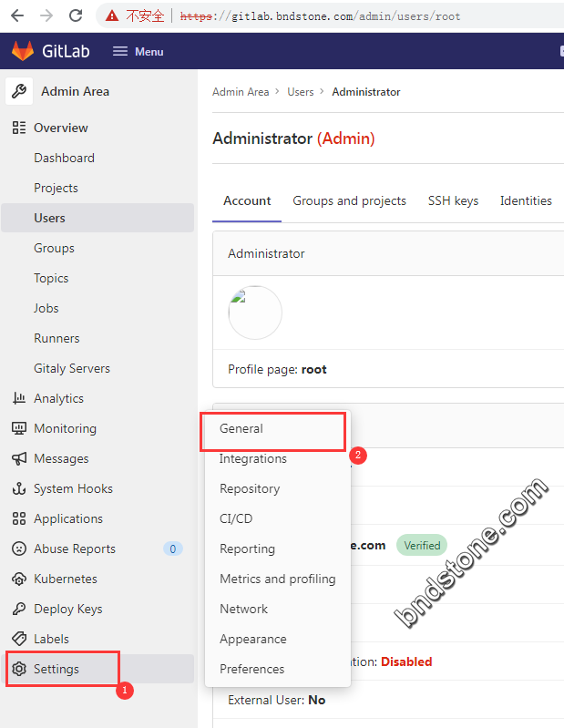Open General settings from flyout menu
The height and width of the screenshot is (728, 564).
point(278,428)
